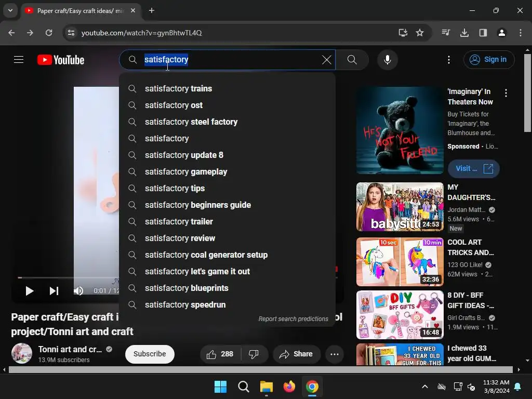
Task: Open YouTube settings three-dot menu
Action: (x=448, y=60)
